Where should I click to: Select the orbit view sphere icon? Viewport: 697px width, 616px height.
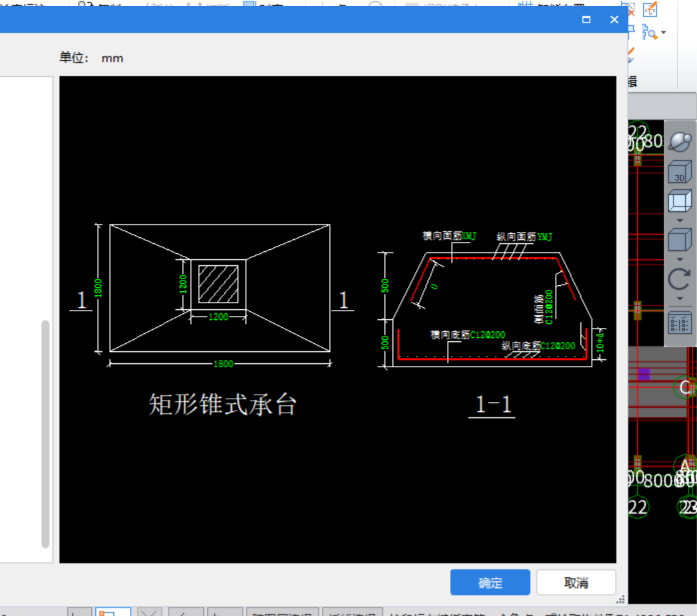(680, 142)
